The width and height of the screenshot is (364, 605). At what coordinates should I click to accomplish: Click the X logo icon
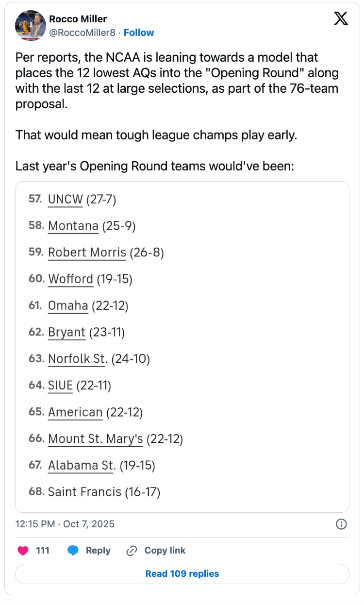(341, 18)
